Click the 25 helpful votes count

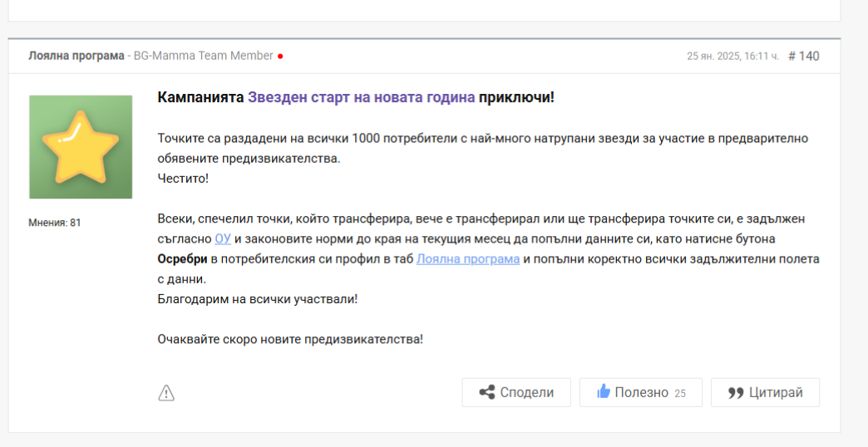tap(680, 394)
